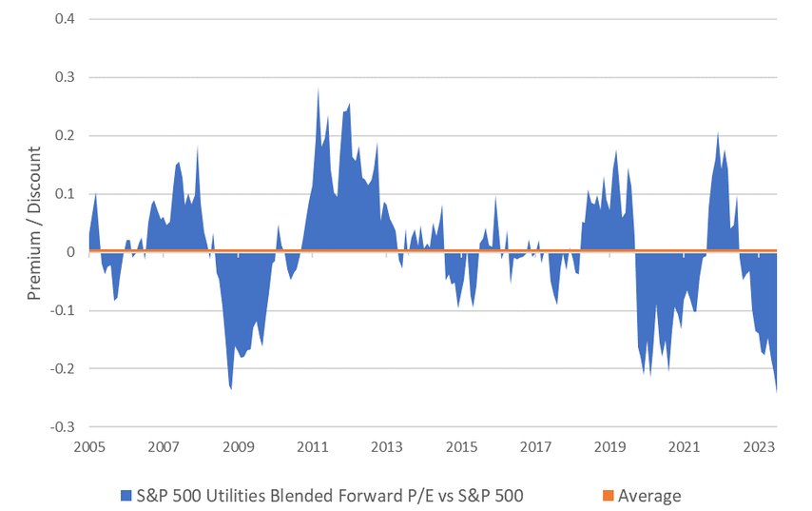
Task: Select the 2015 x-axis label
Action: 461,445
